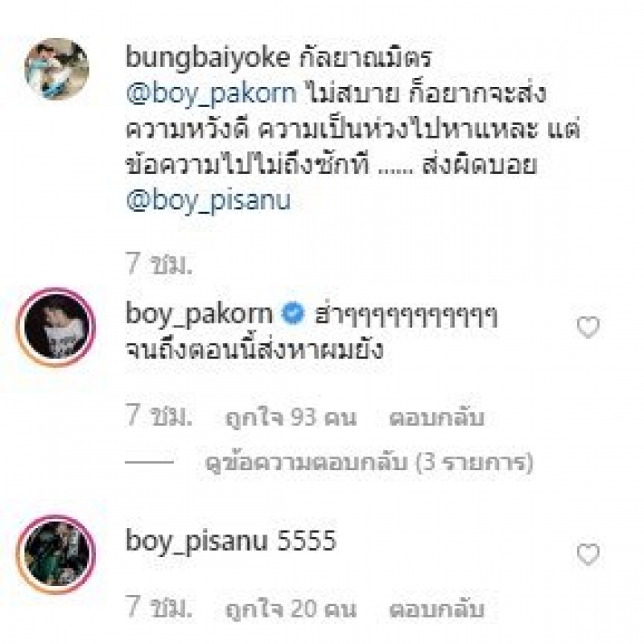
Task: Like the boy_pisanu 5555 comment heart
Action: [x=588, y=554]
